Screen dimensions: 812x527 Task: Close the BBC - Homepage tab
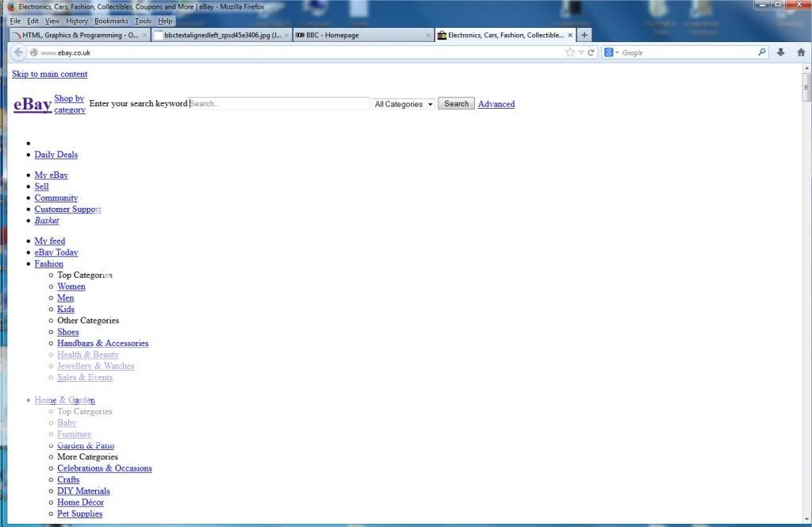tap(428, 35)
